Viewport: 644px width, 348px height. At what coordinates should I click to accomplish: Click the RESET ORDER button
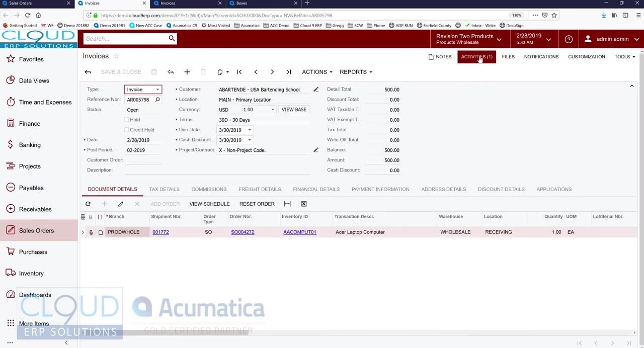[x=257, y=204]
